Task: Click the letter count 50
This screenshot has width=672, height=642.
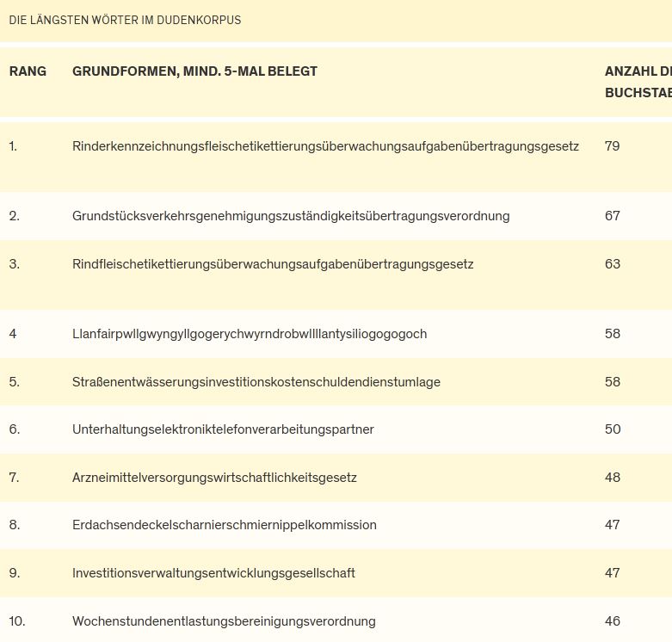Action: (x=613, y=429)
